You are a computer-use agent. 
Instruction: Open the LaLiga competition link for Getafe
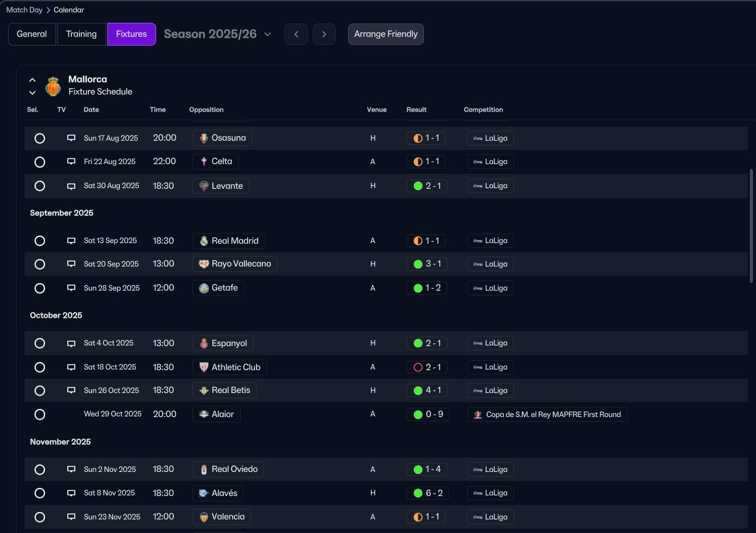pos(491,288)
